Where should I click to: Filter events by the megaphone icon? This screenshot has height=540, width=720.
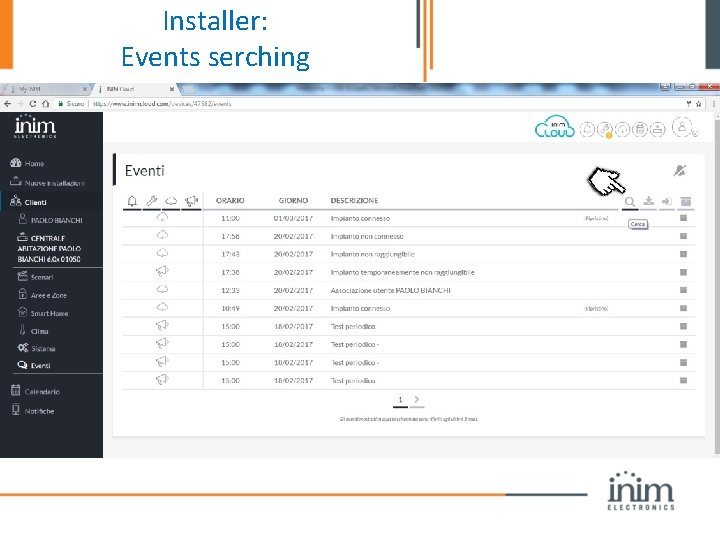point(191,201)
